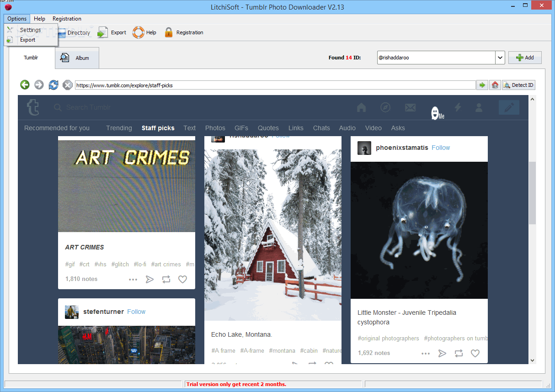Viewport: 555px width, 392px height.
Task: Like the Little Monster jellyfish post
Action: [475, 353]
